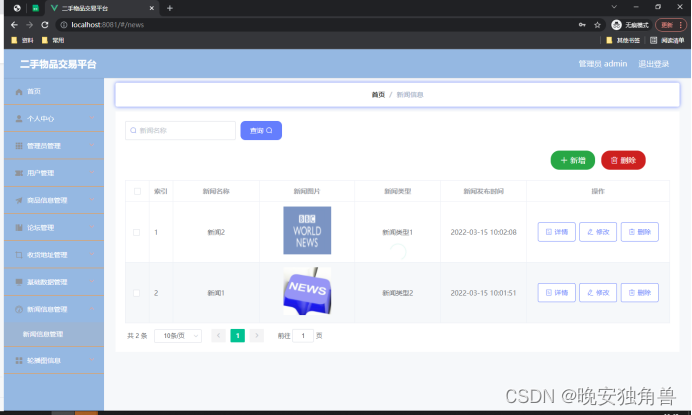Viewport: 692px width, 415px height.
Task: Click the localhost address bar
Action: pyautogui.click(x=318, y=25)
